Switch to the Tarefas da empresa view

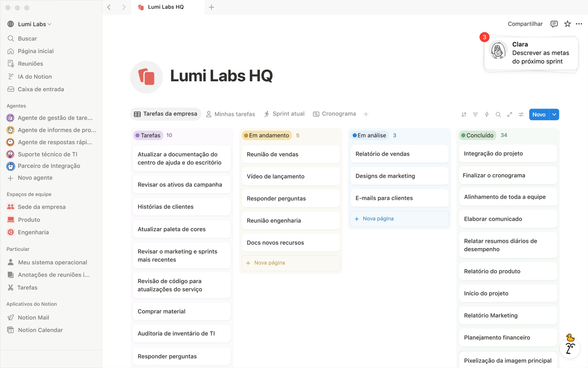[x=166, y=114]
